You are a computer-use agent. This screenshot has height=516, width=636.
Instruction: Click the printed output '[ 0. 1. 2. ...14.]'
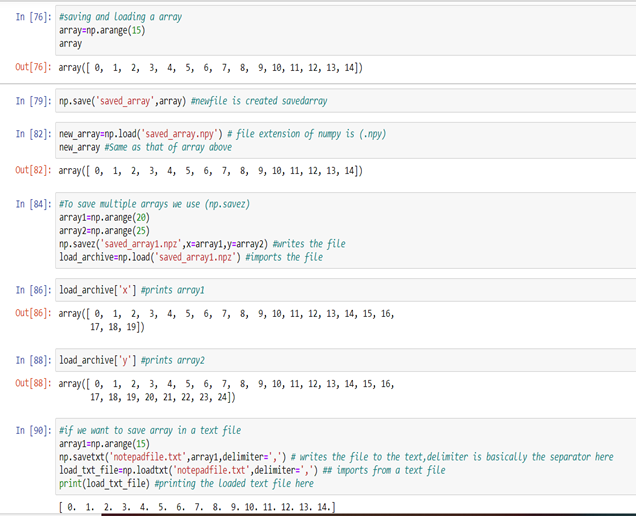197,507
